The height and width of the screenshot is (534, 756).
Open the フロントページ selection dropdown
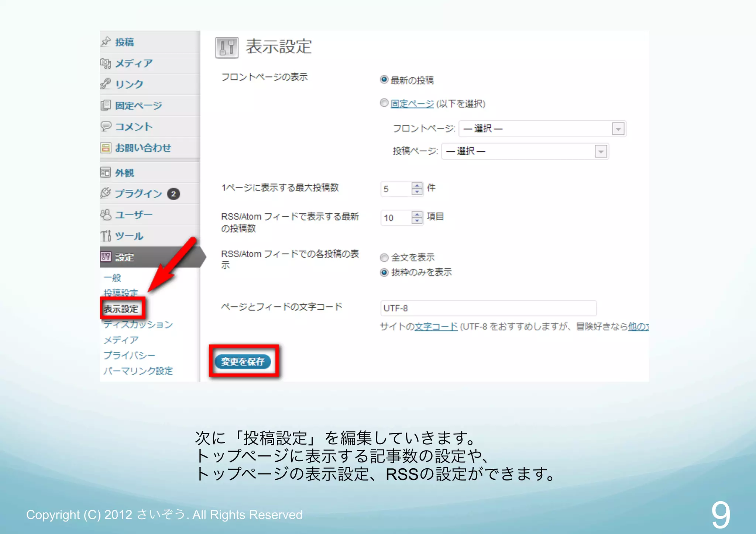click(542, 128)
